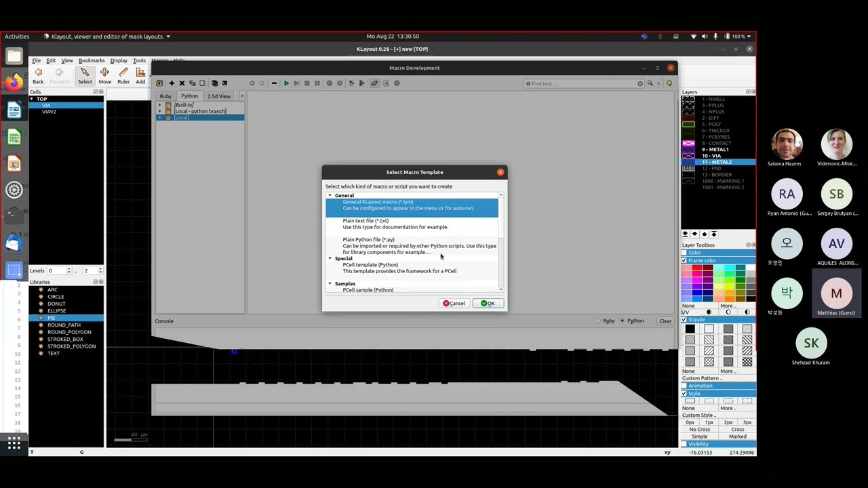Viewport: 868px width, 488px height.
Task: Close the Select Macro Template dialog
Action: (x=500, y=172)
